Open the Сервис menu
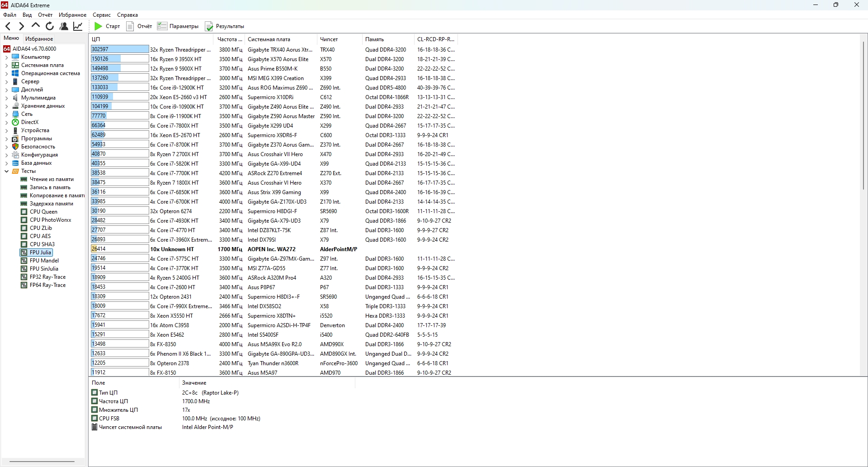The height and width of the screenshot is (467, 868). [x=102, y=15]
